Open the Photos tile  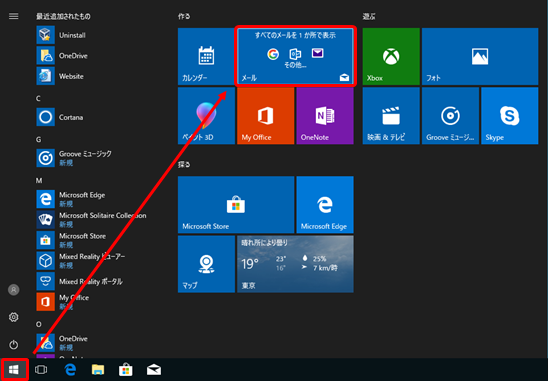480,56
